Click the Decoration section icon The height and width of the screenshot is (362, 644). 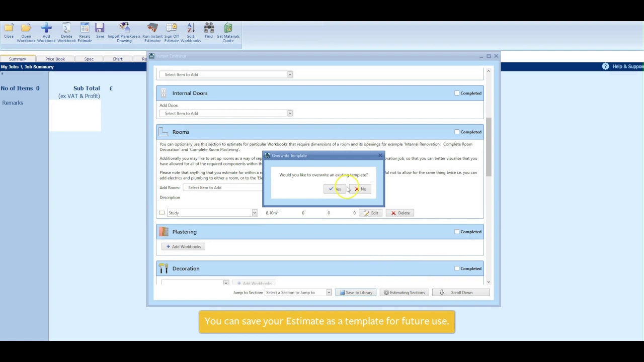(x=164, y=268)
